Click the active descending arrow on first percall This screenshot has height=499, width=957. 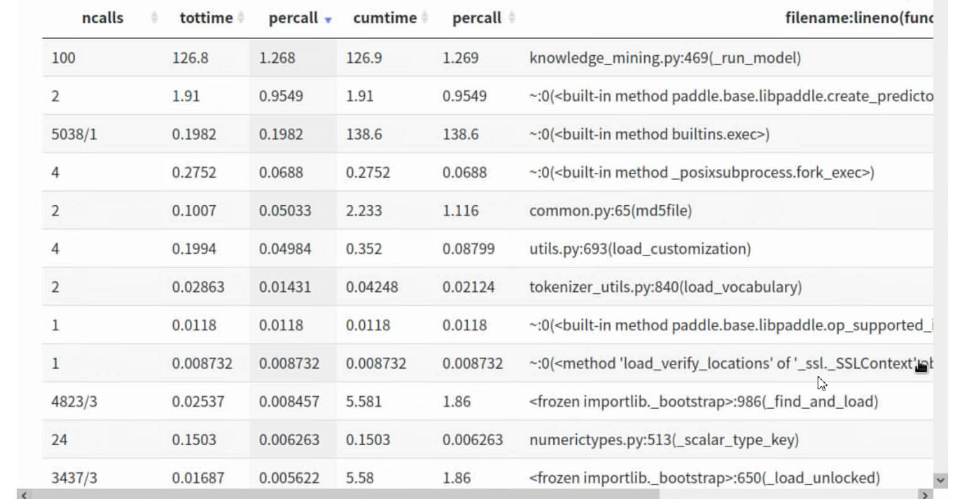pyautogui.click(x=328, y=18)
